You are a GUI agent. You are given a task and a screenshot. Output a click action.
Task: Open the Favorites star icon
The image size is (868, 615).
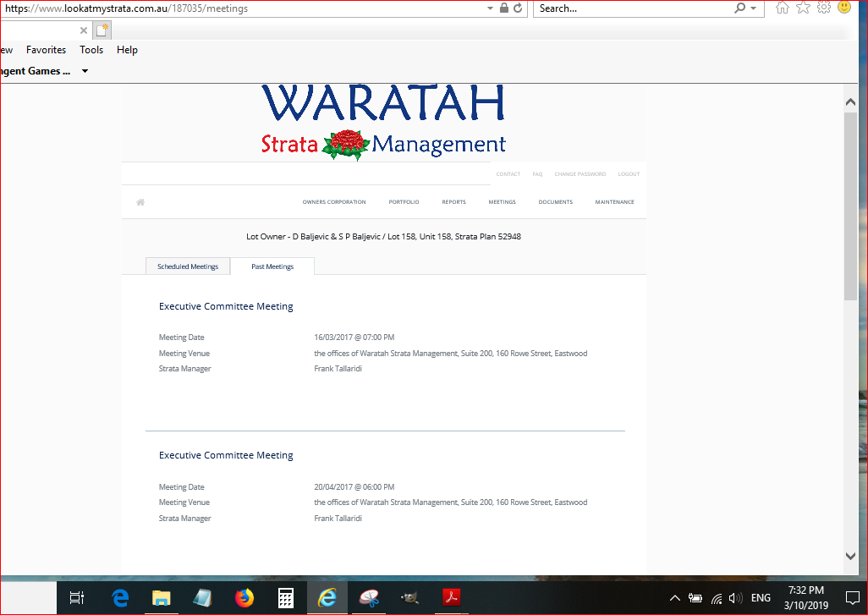[x=803, y=8]
